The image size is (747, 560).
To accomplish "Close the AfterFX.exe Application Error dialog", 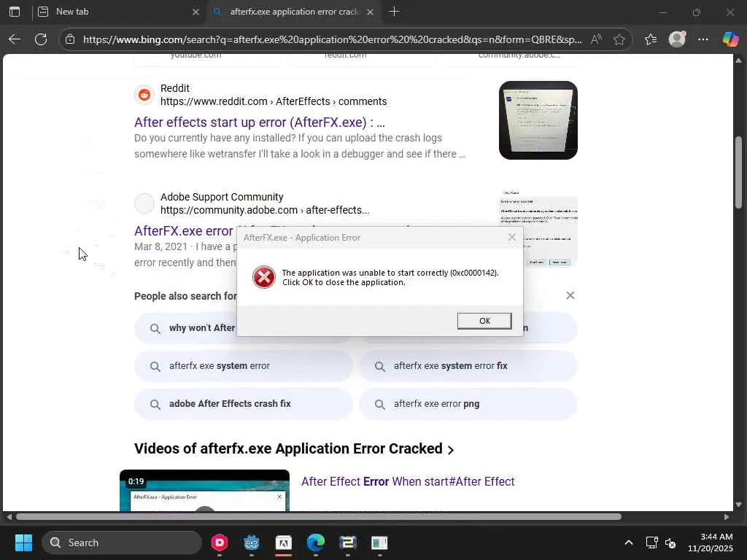I will [511, 237].
